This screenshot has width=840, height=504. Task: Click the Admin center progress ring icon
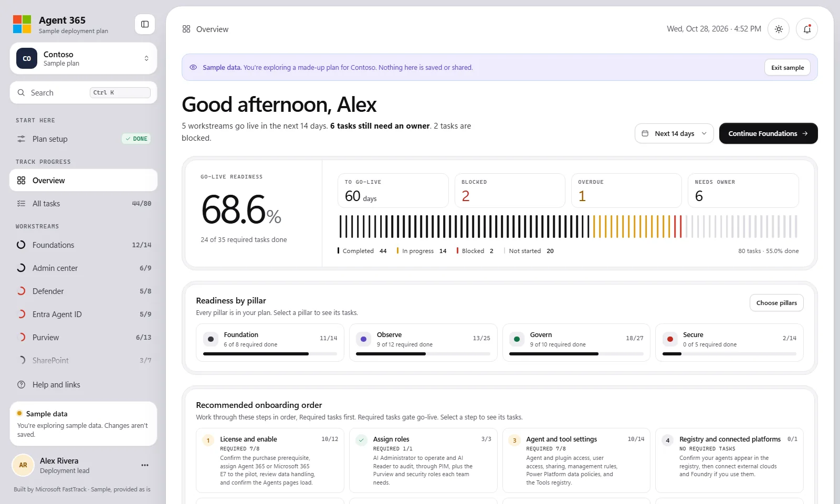[x=21, y=268]
